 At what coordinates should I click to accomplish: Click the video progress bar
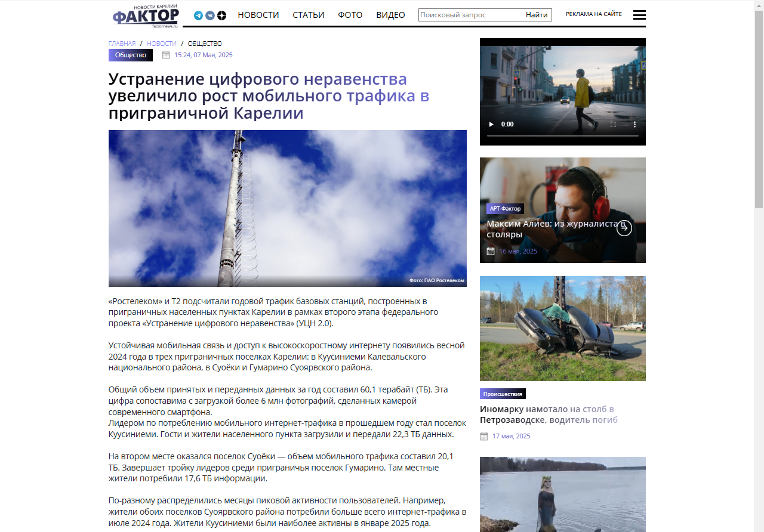[562, 136]
